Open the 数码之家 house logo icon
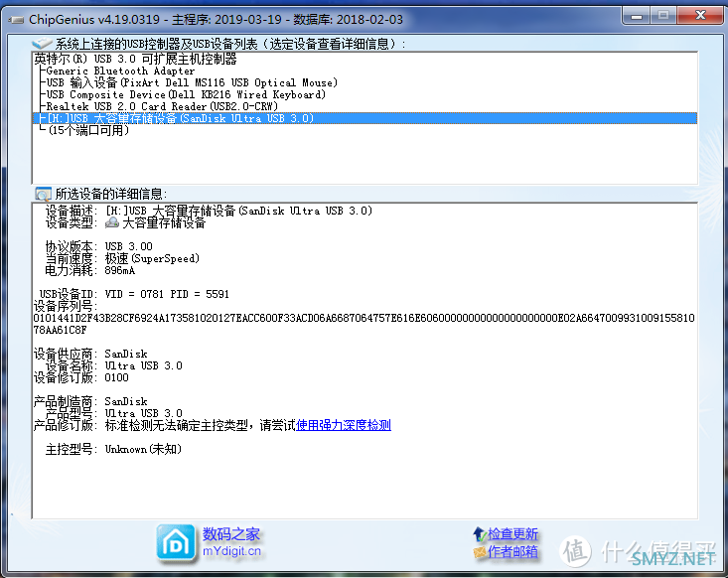This screenshot has width=728, height=578. pos(176,543)
